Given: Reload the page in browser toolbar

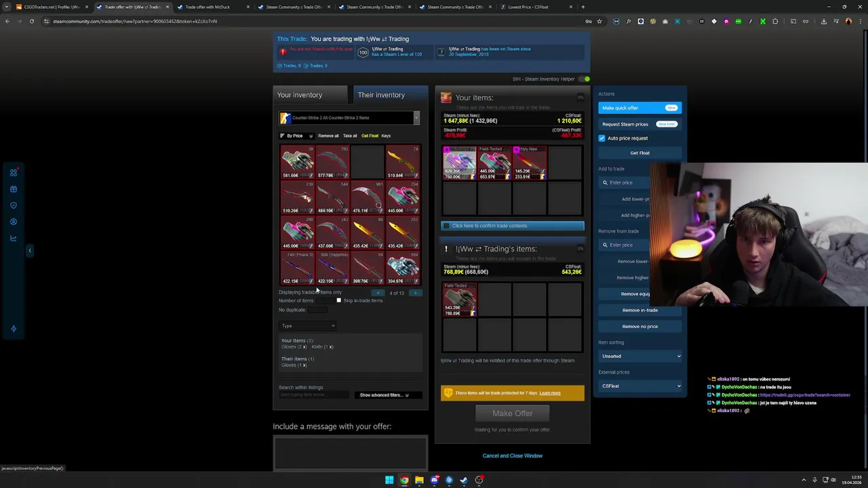Looking at the screenshot, I should 31,21.
